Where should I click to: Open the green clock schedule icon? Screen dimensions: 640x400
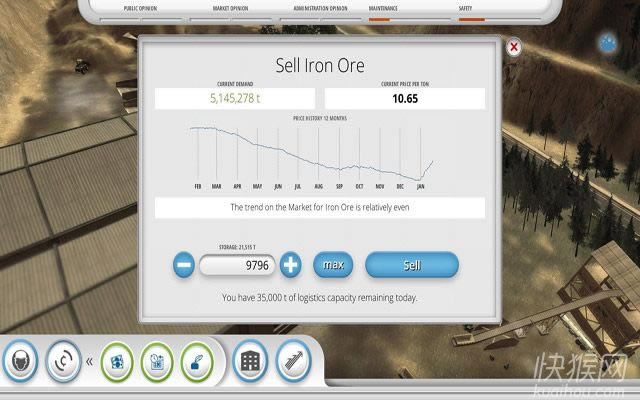157,360
